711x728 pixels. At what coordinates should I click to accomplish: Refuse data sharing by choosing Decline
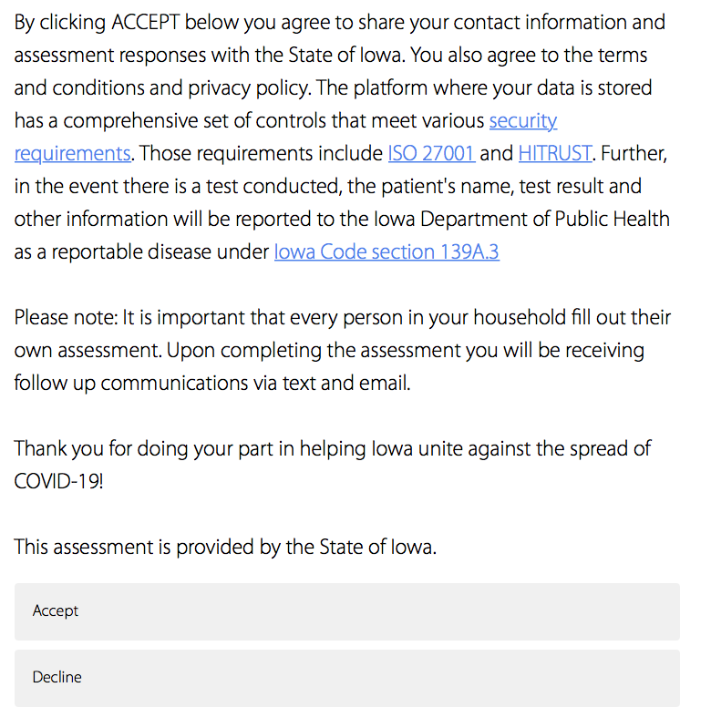347,678
